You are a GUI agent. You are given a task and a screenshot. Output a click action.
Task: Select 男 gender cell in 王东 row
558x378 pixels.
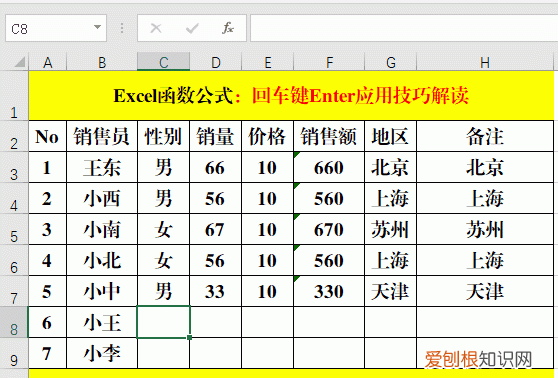pyautogui.click(x=163, y=167)
